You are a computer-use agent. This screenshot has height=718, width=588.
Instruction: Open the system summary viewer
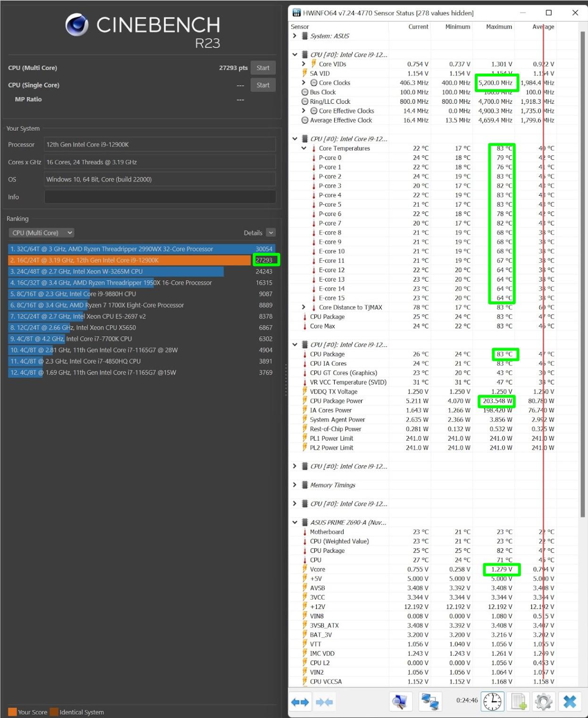[400, 701]
